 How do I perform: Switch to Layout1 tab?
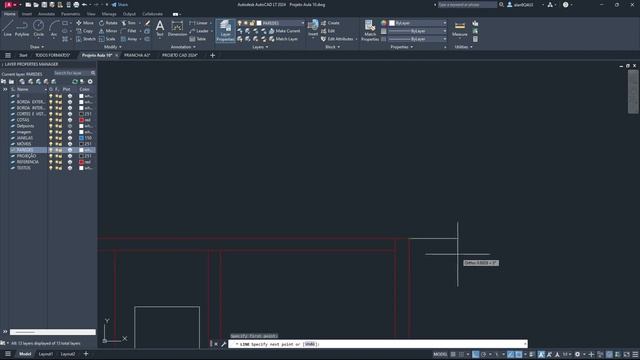[x=46, y=354]
